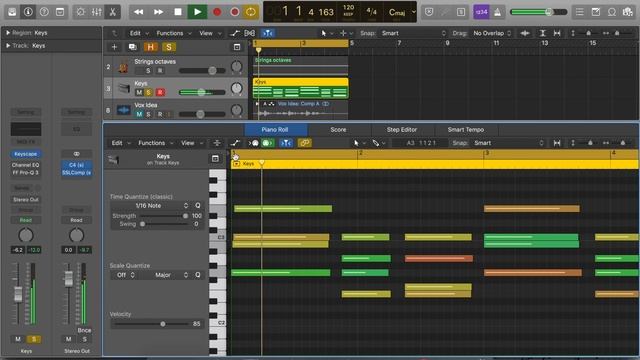
Task: Open the Channel EQ plug-in slot
Action: (26, 165)
